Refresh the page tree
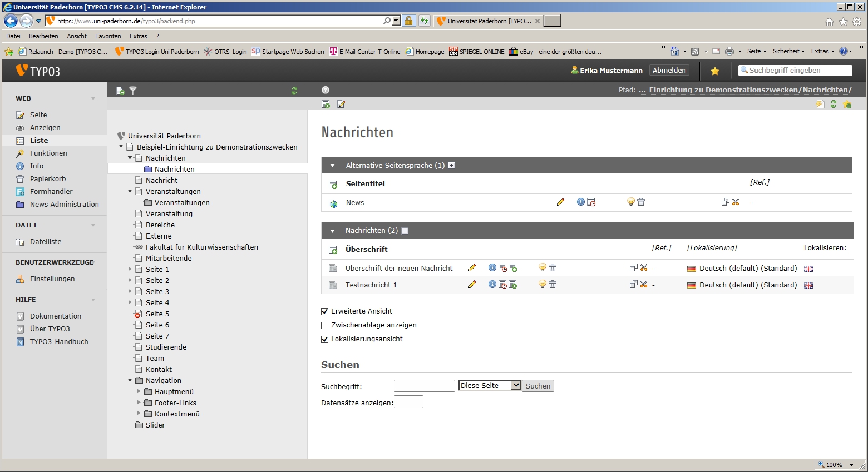This screenshot has height=472, width=868. (294, 91)
